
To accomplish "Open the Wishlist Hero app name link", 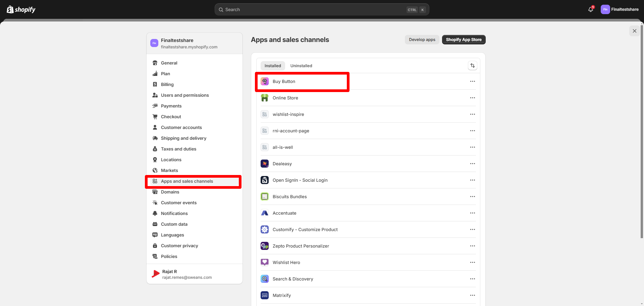I will pos(286,262).
